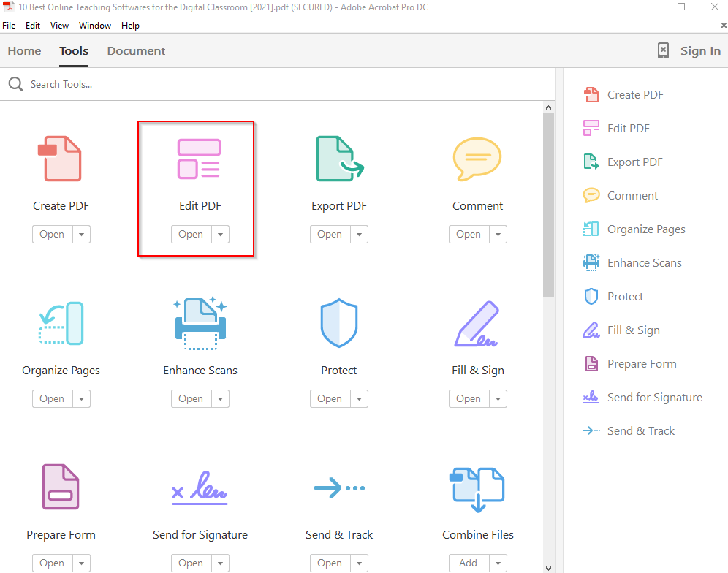
Task: Open the View menu
Action: tap(59, 26)
